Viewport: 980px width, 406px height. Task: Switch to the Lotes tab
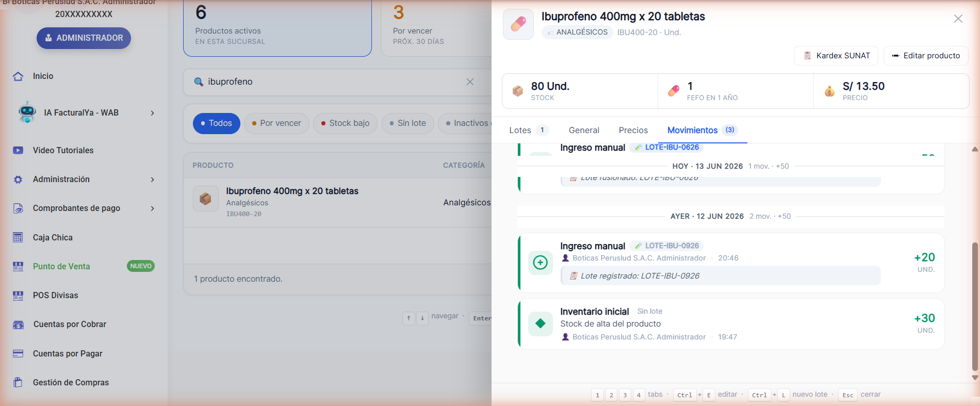click(x=529, y=131)
